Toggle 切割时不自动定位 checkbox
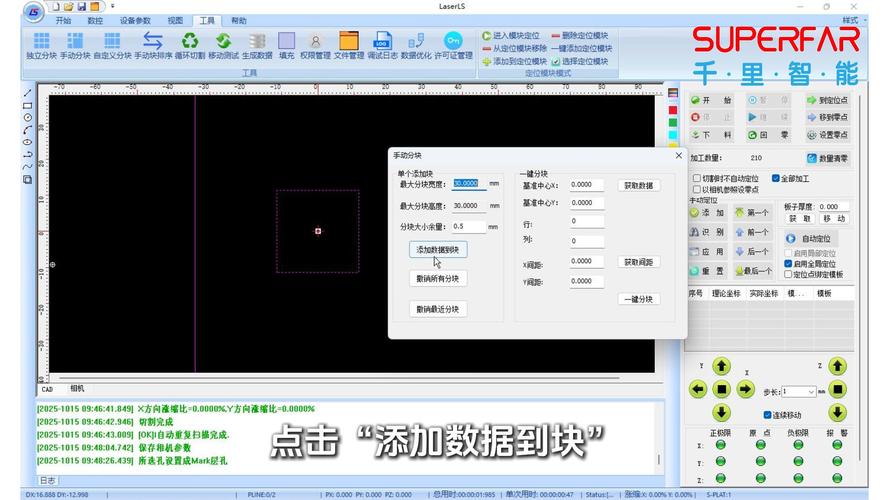 click(697, 178)
